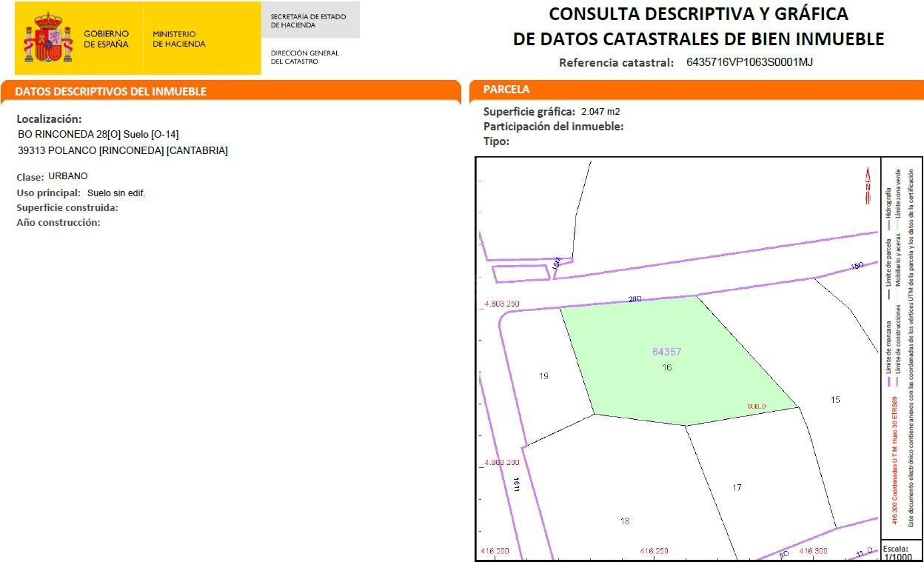Click the 'Uso principal:' label
This screenshot has height=565, width=924.
click(48, 193)
